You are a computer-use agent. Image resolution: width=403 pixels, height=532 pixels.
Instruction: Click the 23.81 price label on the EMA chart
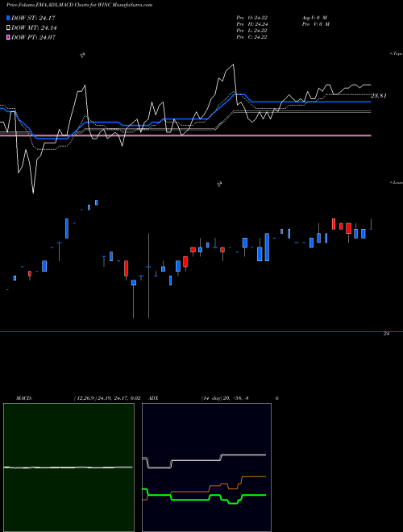tap(379, 96)
